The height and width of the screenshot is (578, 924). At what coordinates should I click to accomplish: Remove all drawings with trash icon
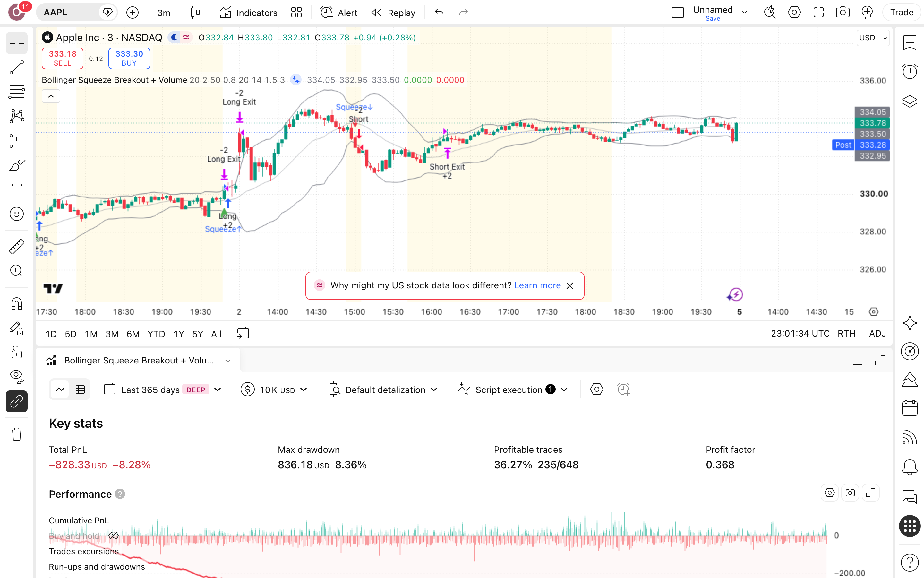pyautogui.click(x=17, y=434)
